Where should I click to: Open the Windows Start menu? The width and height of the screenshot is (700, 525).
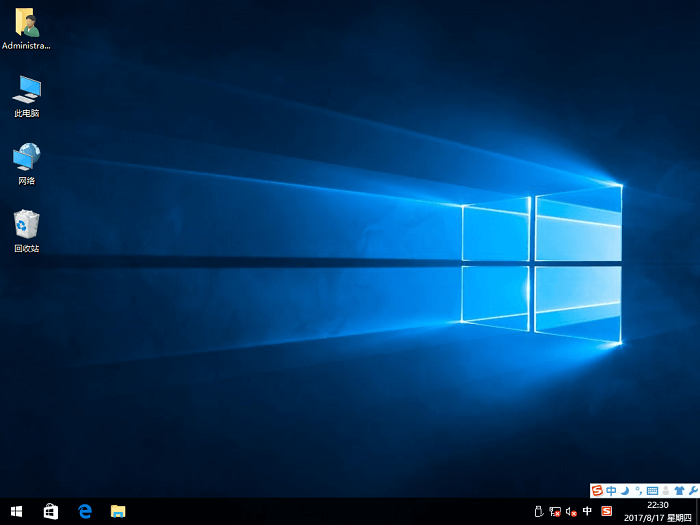coord(17,511)
